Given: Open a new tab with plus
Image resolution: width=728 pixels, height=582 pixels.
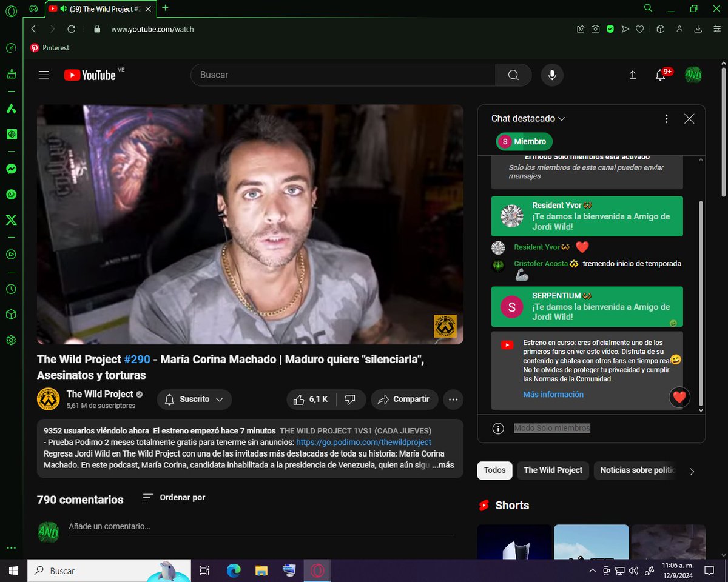Looking at the screenshot, I should [x=165, y=8].
